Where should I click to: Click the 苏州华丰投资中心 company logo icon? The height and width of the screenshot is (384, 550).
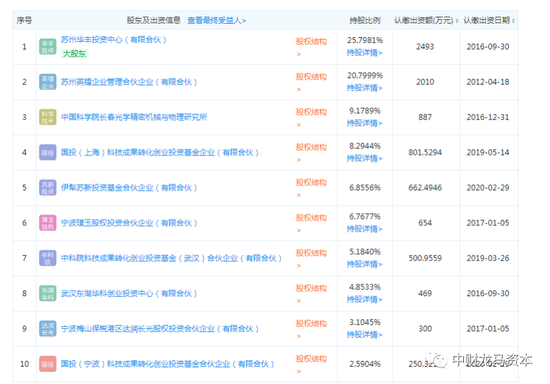(48, 47)
